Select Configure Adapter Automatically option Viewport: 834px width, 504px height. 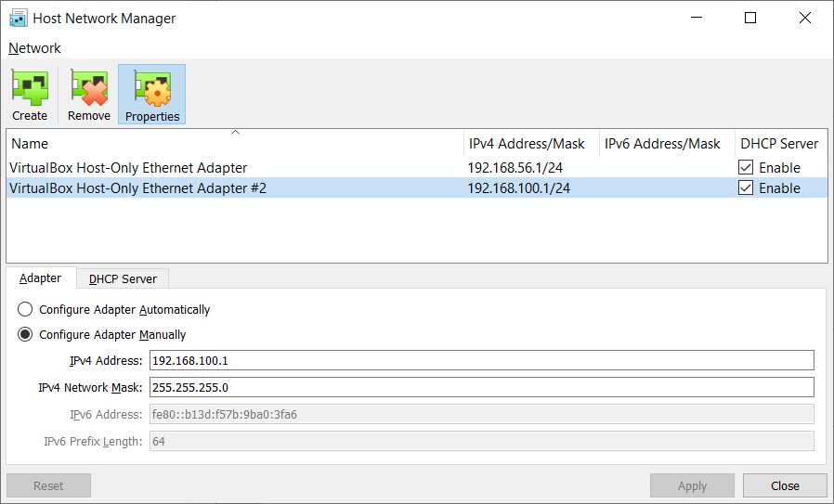25,309
